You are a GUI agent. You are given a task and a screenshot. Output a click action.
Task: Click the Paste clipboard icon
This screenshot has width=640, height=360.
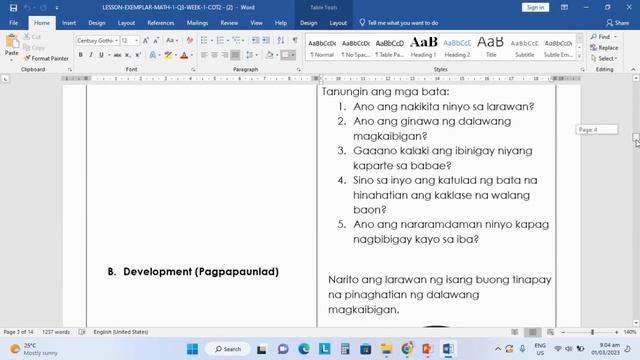click(12, 42)
